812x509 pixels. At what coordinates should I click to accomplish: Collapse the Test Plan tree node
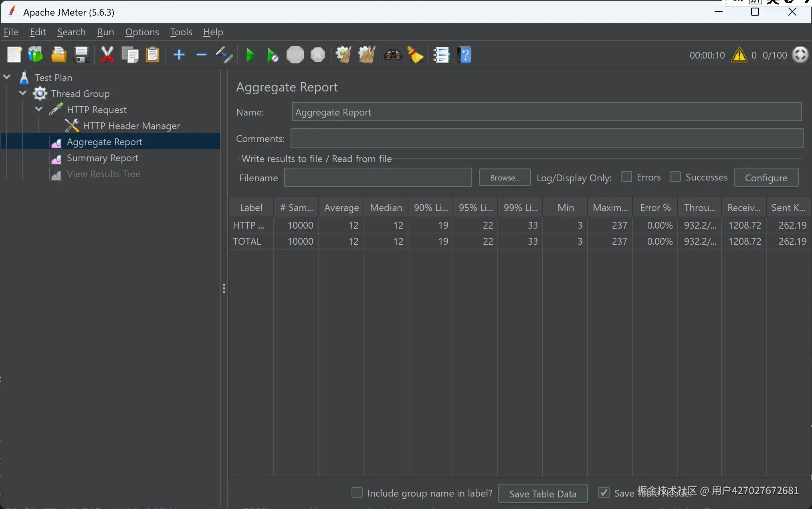pyautogui.click(x=7, y=77)
